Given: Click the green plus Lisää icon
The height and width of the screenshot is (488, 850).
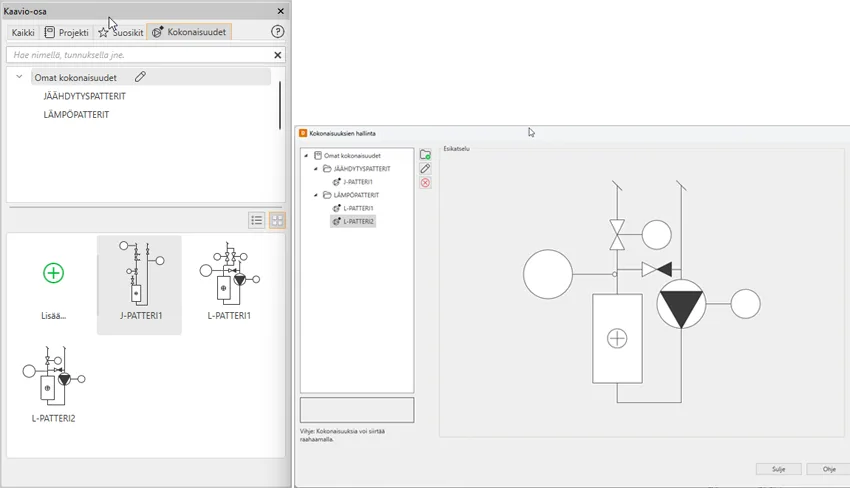Looking at the screenshot, I should click(x=53, y=273).
